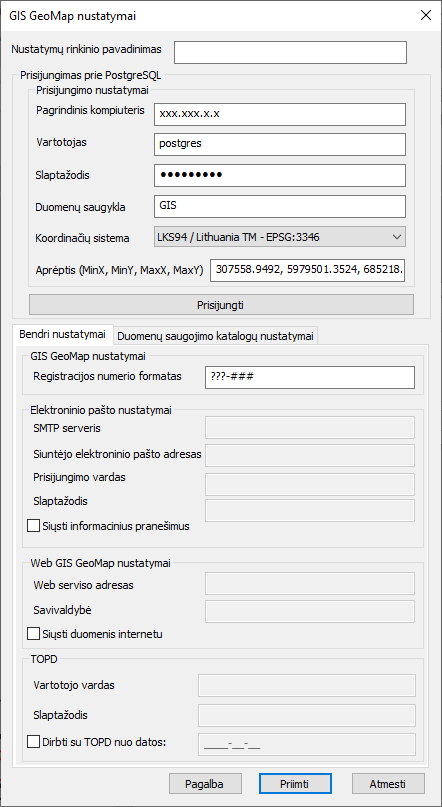Click the SMTP serveris field
Screen dimensions: 442x807
pos(310,427)
